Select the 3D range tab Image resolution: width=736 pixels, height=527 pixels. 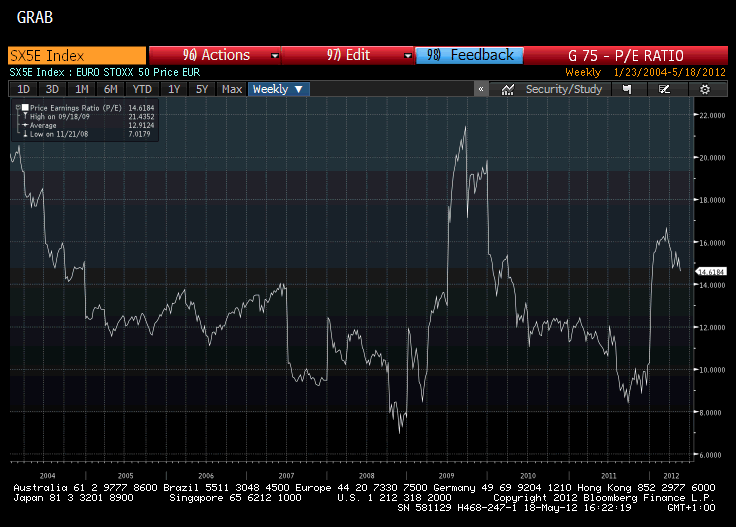click(52, 89)
